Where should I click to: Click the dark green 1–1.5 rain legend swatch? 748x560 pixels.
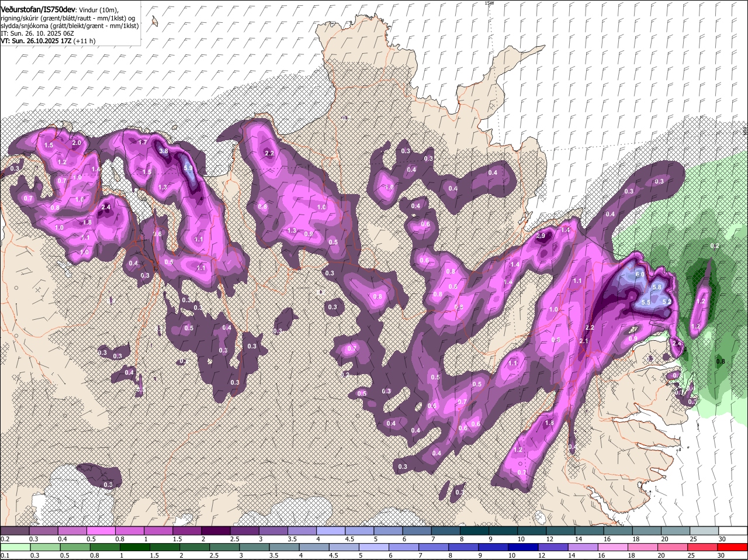pyautogui.click(x=135, y=548)
